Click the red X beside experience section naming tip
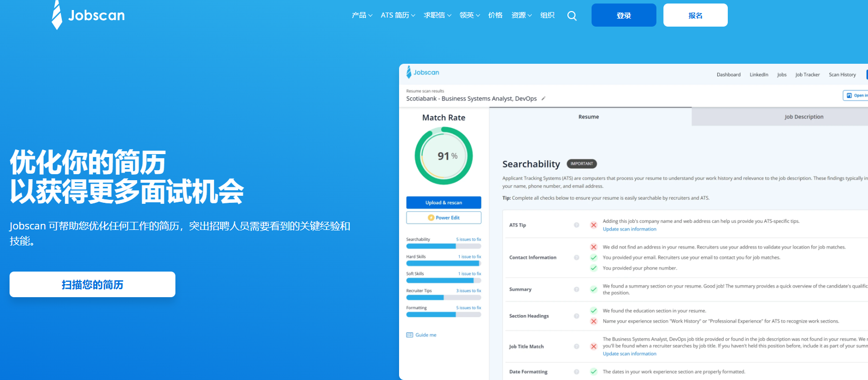 click(x=594, y=321)
